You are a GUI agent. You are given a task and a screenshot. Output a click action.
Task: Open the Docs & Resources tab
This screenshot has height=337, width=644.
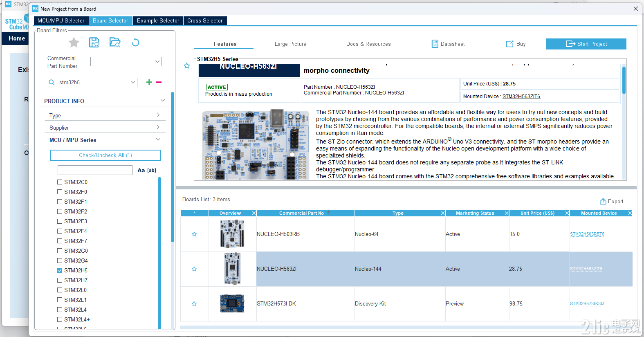click(x=368, y=44)
